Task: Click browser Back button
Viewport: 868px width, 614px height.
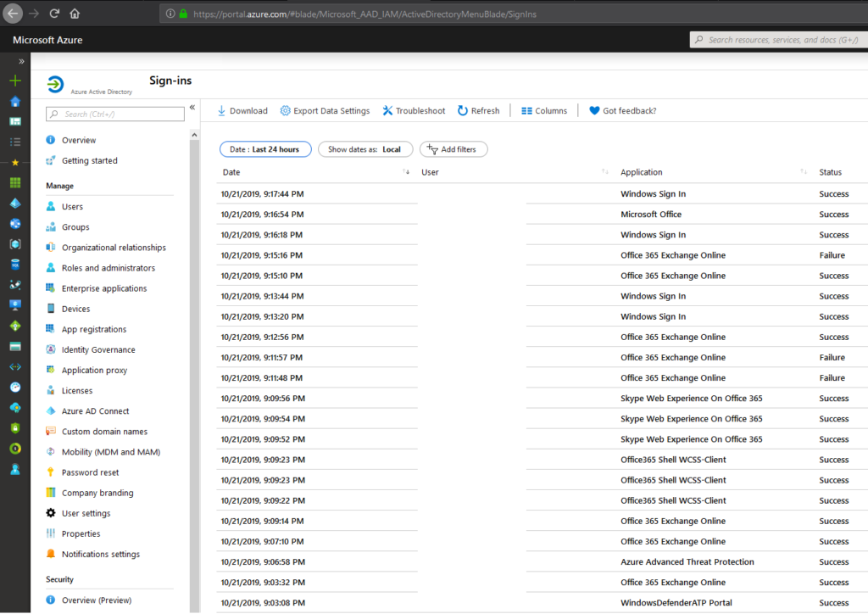Action: [13, 14]
